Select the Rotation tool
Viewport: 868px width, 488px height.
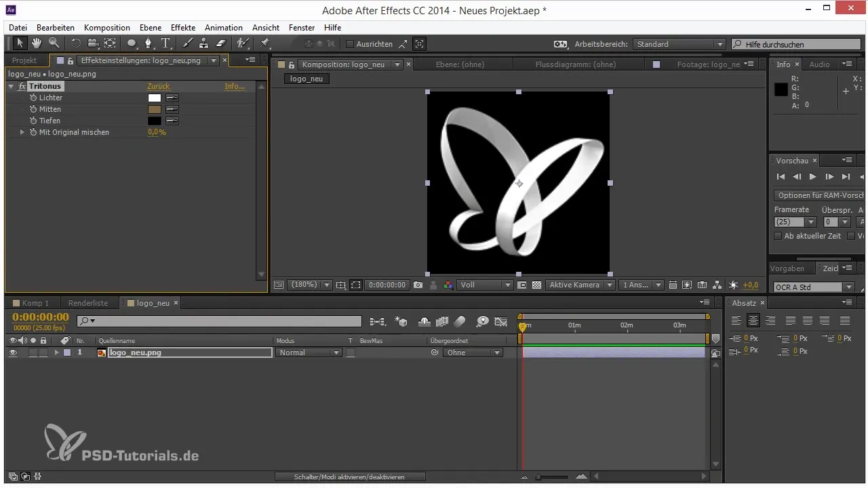point(76,43)
